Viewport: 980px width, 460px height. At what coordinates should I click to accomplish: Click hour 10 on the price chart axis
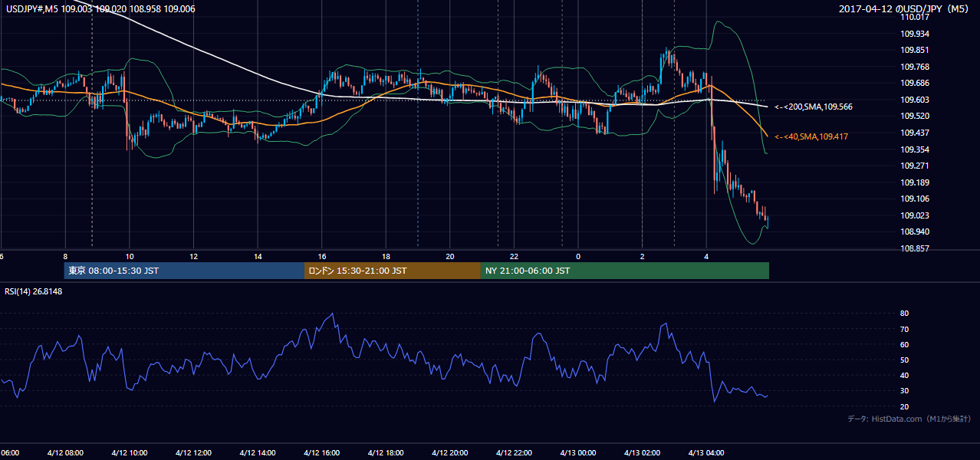coord(130,256)
